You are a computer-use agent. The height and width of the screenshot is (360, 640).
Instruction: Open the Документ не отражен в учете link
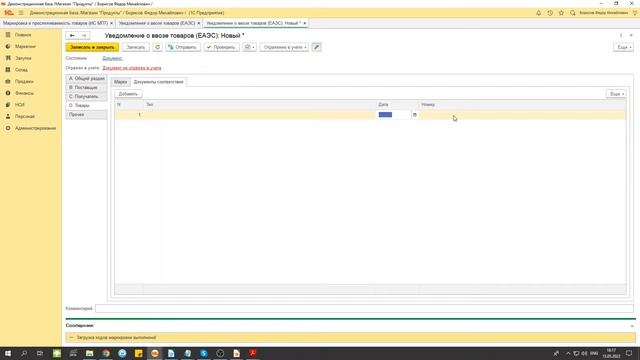(x=132, y=68)
